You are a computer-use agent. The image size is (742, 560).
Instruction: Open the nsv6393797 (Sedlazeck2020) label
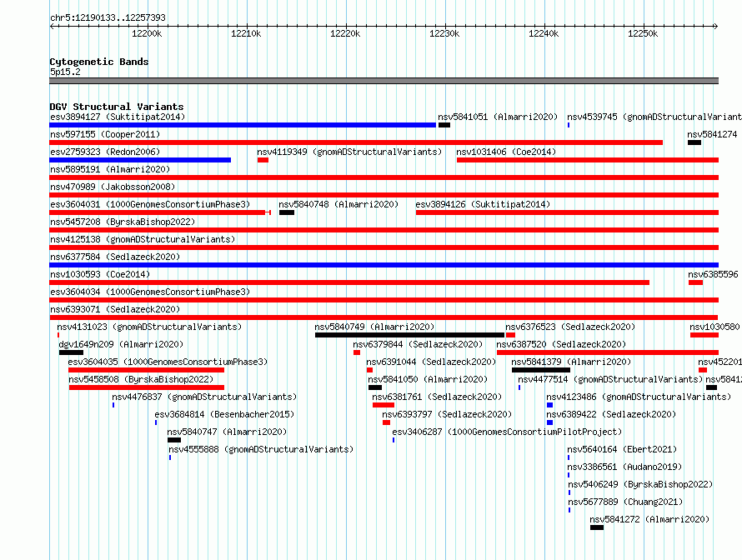(447, 414)
